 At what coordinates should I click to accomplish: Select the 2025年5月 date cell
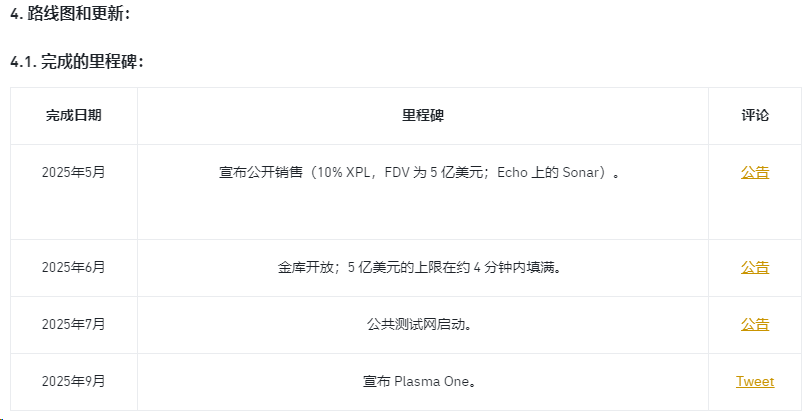(x=73, y=172)
